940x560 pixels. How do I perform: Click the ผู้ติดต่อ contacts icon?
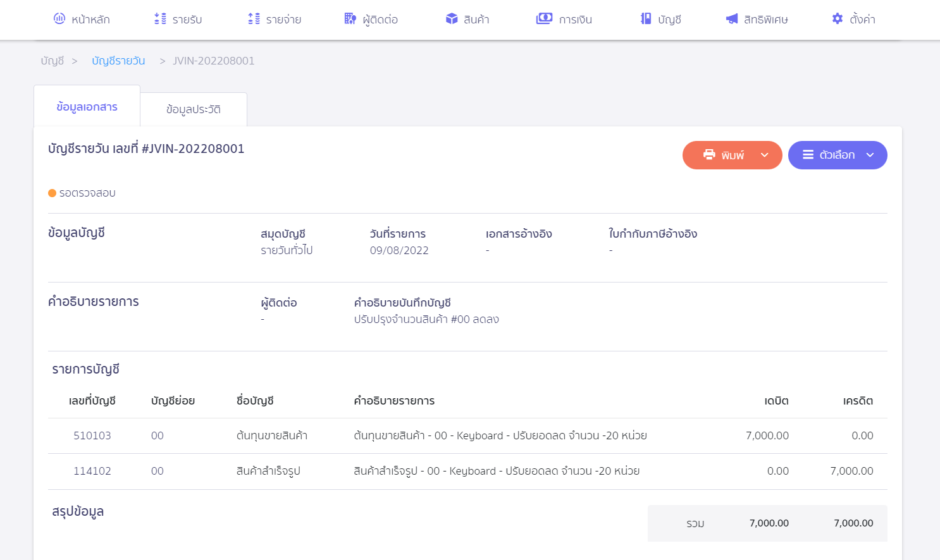350,19
